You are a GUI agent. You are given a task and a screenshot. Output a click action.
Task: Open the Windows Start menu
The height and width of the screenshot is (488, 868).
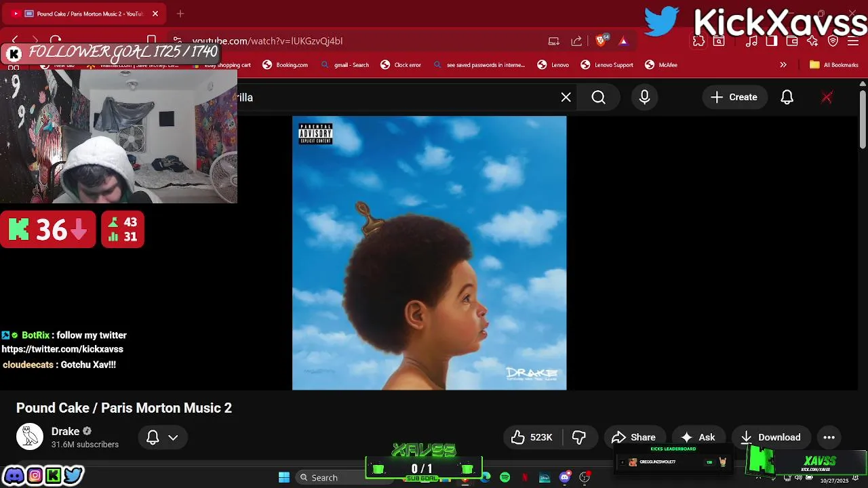[x=284, y=477]
